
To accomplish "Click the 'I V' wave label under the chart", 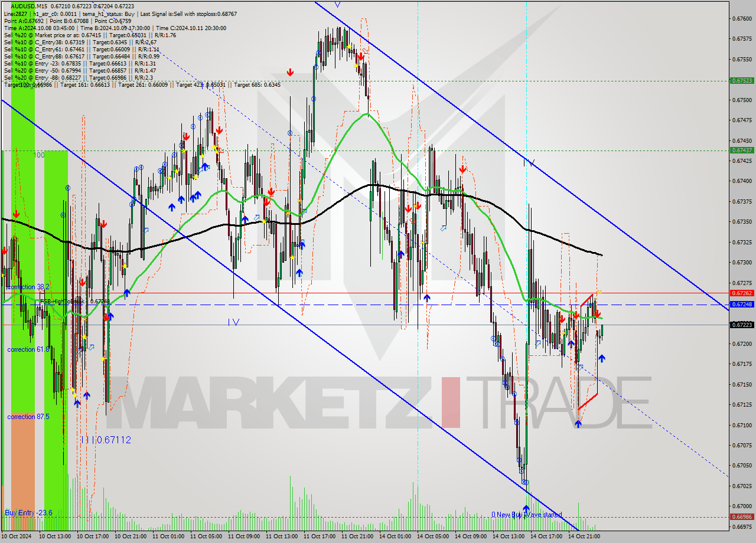I will click(x=233, y=322).
